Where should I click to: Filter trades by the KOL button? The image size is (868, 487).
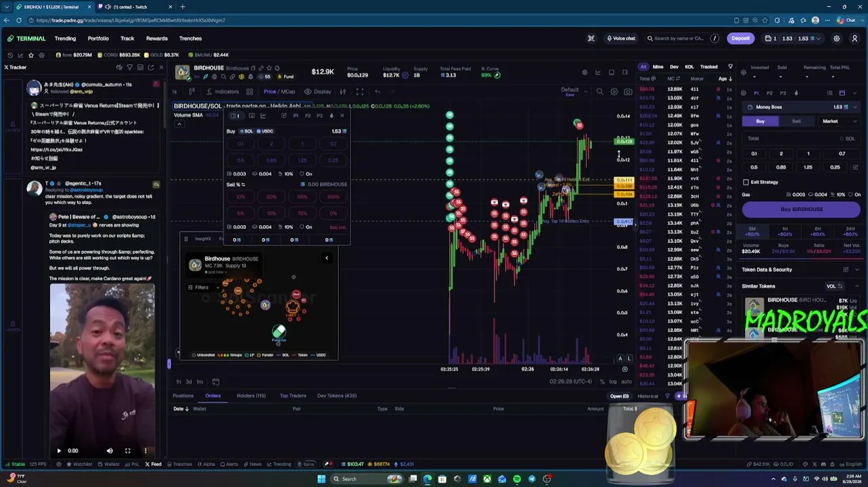tap(689, 67)
